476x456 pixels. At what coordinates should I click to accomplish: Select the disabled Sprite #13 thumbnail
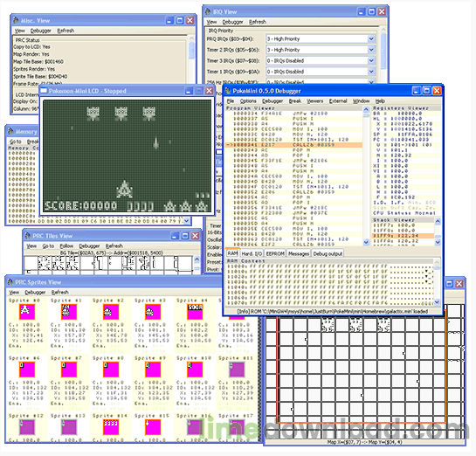click(69, 427)
